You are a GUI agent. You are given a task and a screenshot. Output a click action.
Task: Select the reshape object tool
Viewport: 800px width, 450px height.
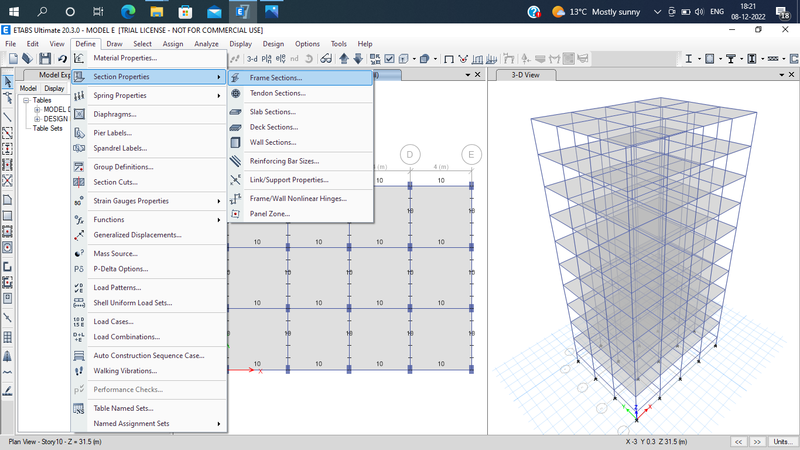[8, 98]
